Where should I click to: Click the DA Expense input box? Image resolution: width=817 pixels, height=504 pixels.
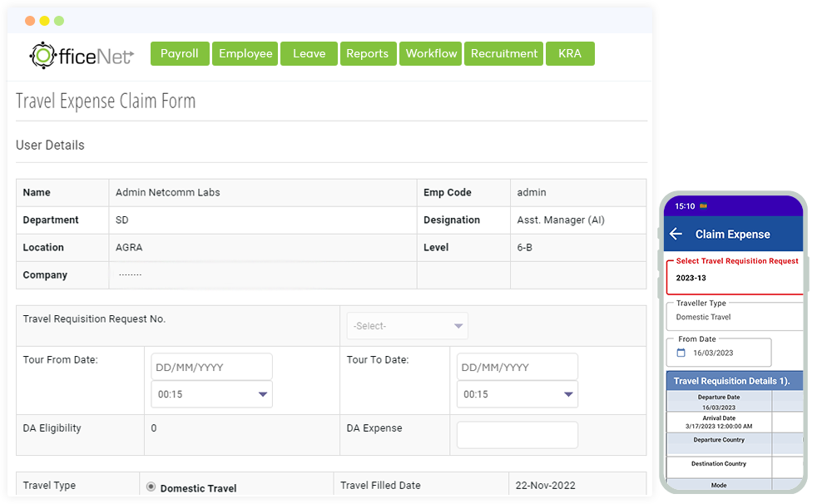click(x=517, y=434)
